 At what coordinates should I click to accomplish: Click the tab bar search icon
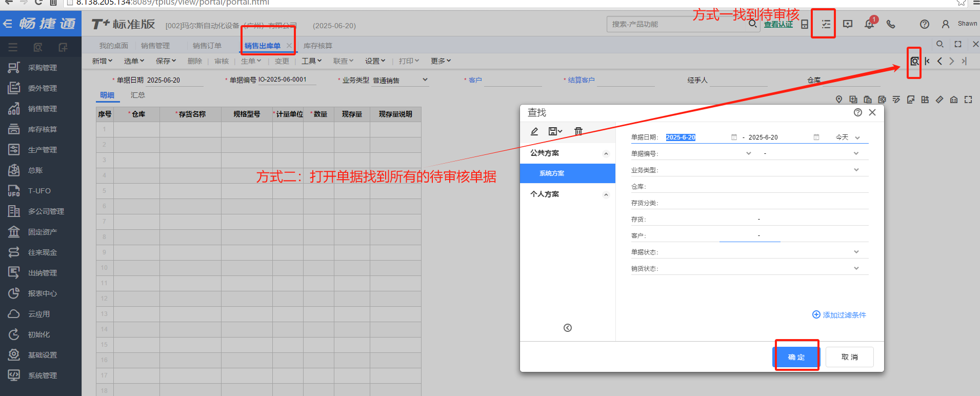(940, 44)
